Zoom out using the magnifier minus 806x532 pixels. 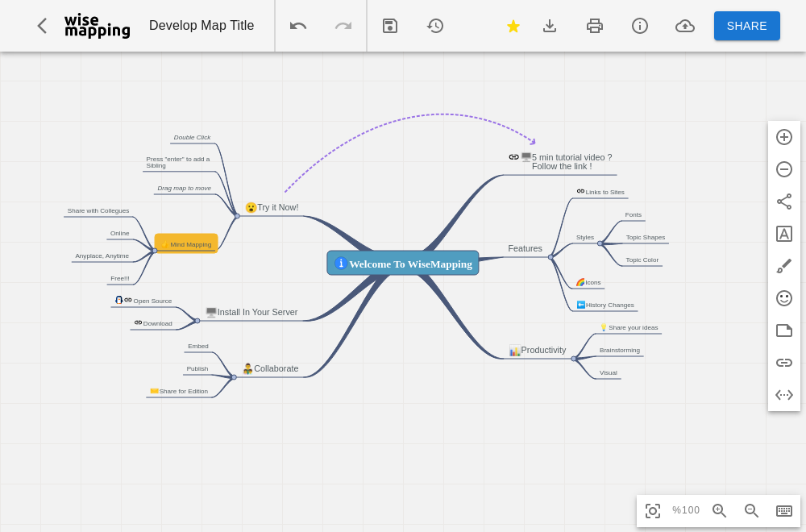click(751, 510)
